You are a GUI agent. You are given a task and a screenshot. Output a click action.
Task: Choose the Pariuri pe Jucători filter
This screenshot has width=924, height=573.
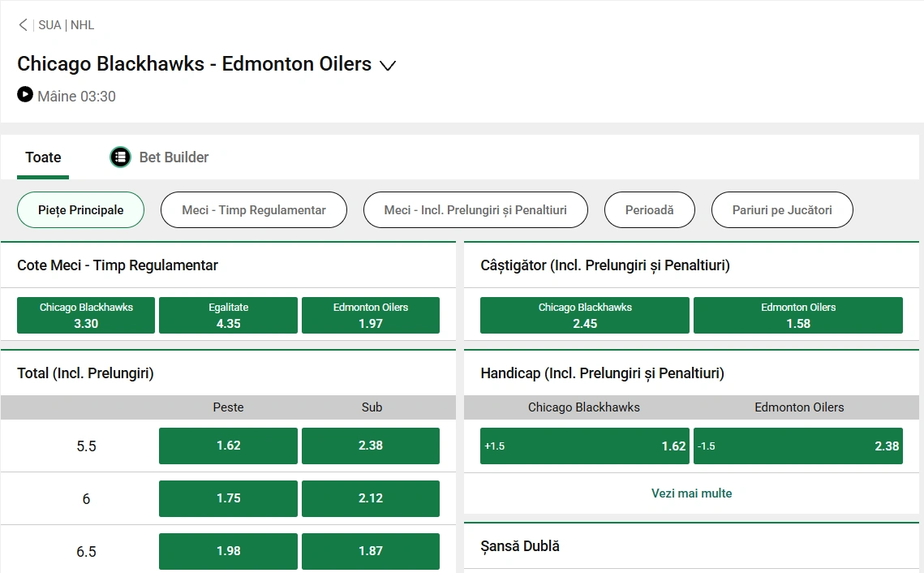tap(782, 210)
